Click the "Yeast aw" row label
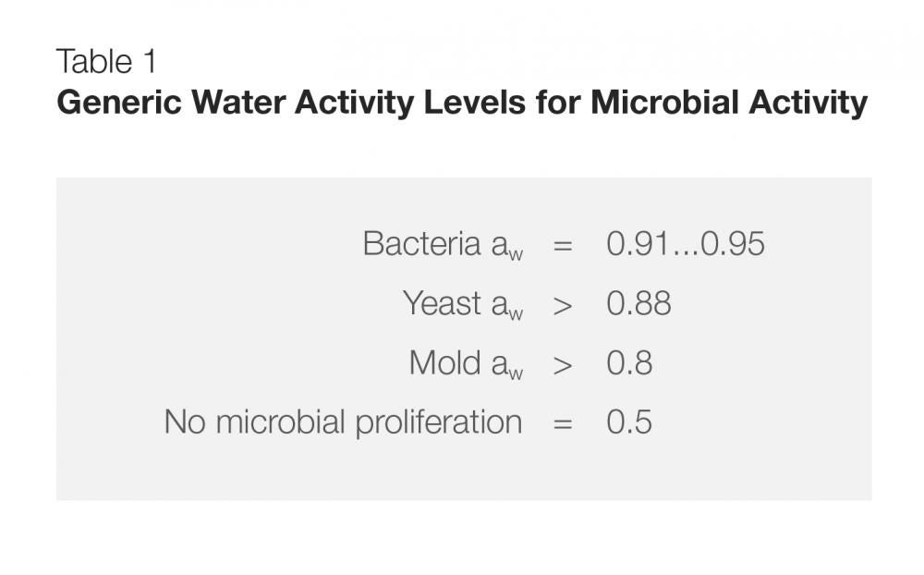 (x=462, y=304)
